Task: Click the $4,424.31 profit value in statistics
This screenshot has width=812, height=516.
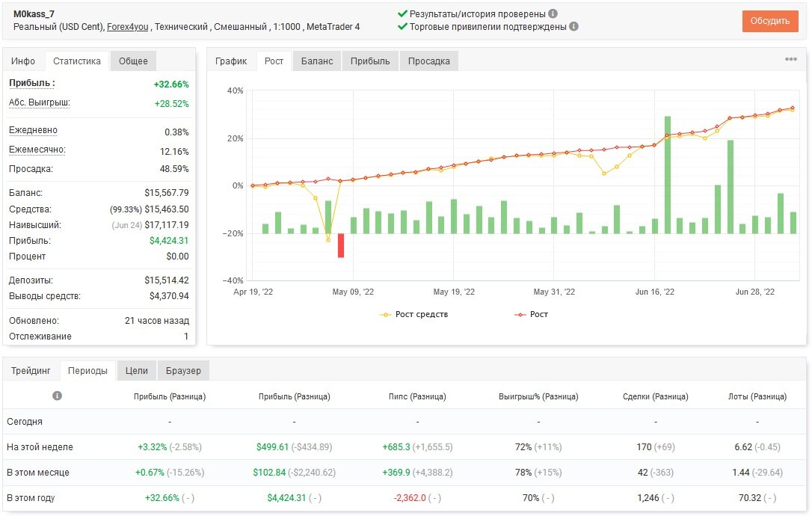Action: 169,240
